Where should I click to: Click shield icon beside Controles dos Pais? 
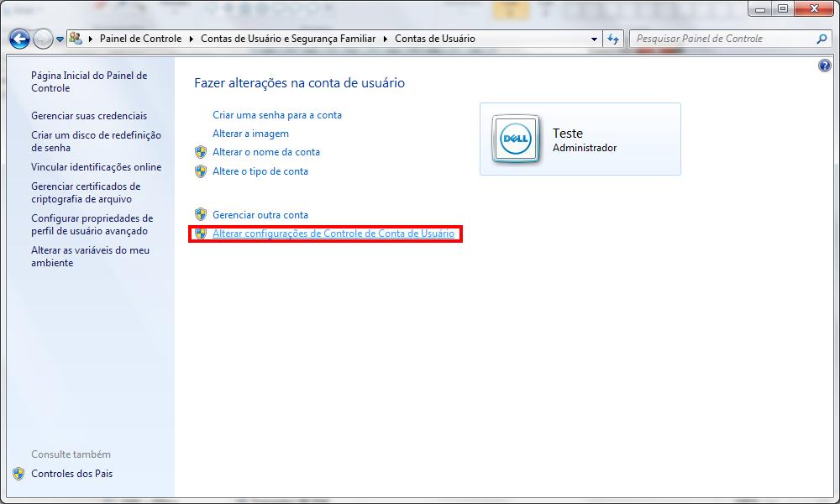pyautogui.click(x=18, y=474)
